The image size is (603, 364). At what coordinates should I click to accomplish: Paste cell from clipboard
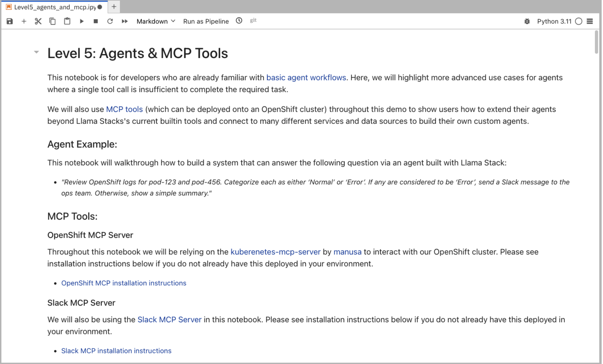pos(67,21)
